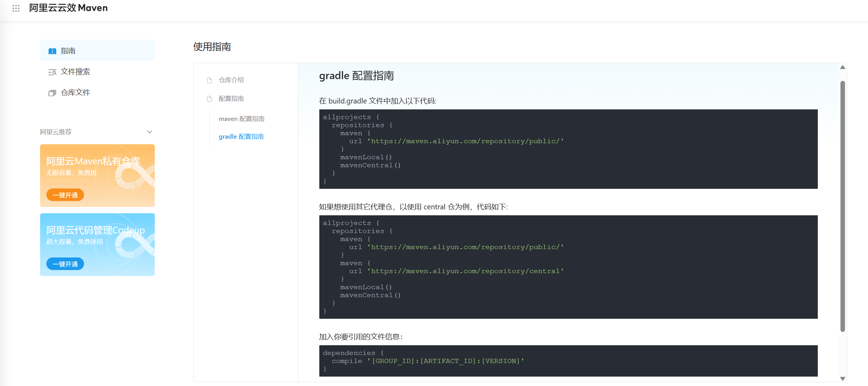This screenshot has width=868, height=386.
Task: Click the scroll-down arrow of guide panel
Action: [x=843, y=378]
